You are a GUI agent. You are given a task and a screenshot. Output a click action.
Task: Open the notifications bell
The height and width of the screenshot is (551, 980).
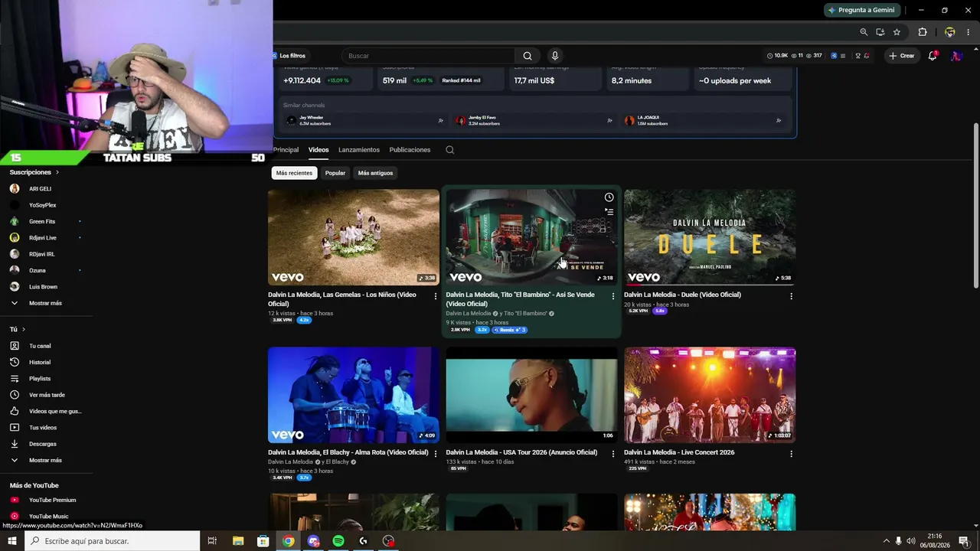click(x=933, y=56)
